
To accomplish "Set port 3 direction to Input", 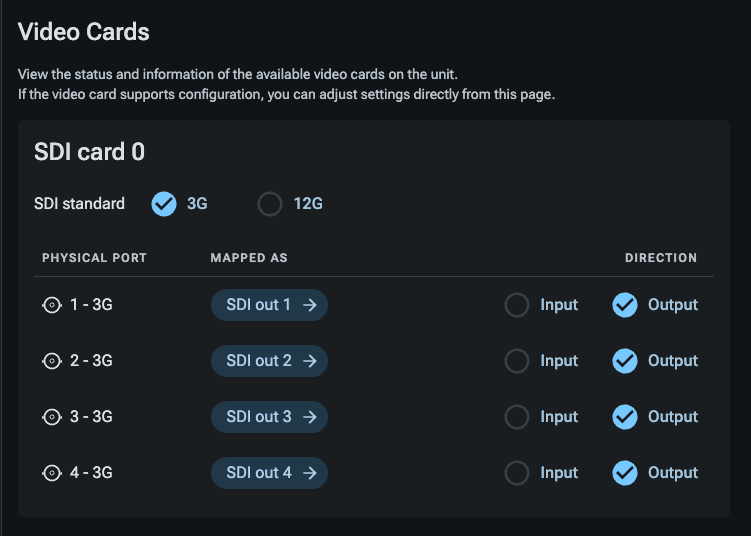I will point(517,417).
